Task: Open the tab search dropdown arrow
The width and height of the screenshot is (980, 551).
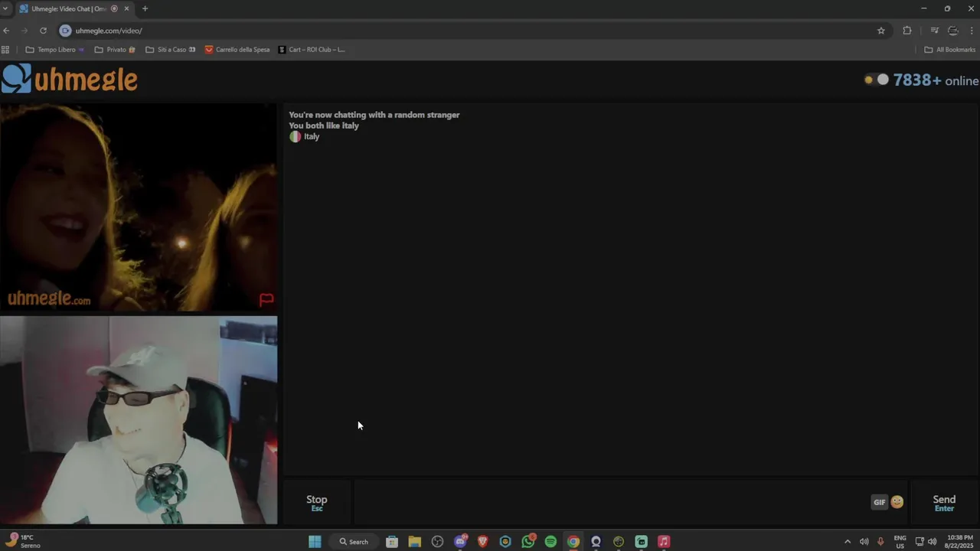Action: click(x=5, y=8)
